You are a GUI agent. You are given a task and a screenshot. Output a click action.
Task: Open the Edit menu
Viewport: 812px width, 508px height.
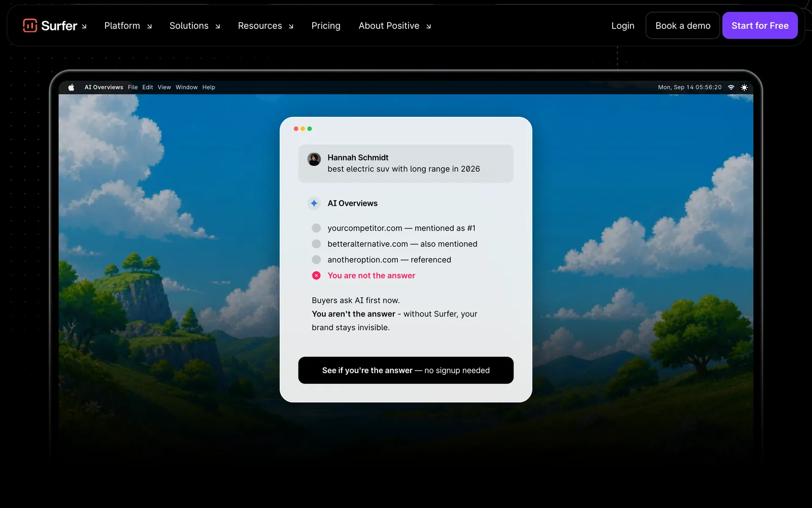click(x=148, y=87)
